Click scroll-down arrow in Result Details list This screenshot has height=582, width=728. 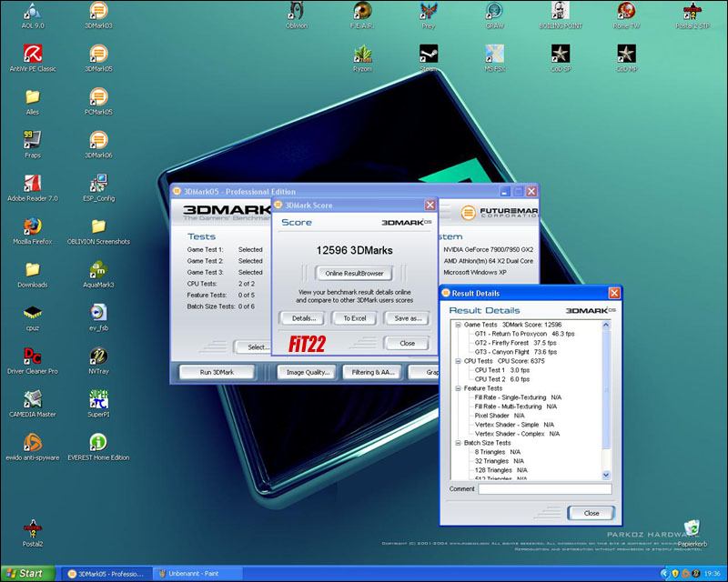click(606, 475)
